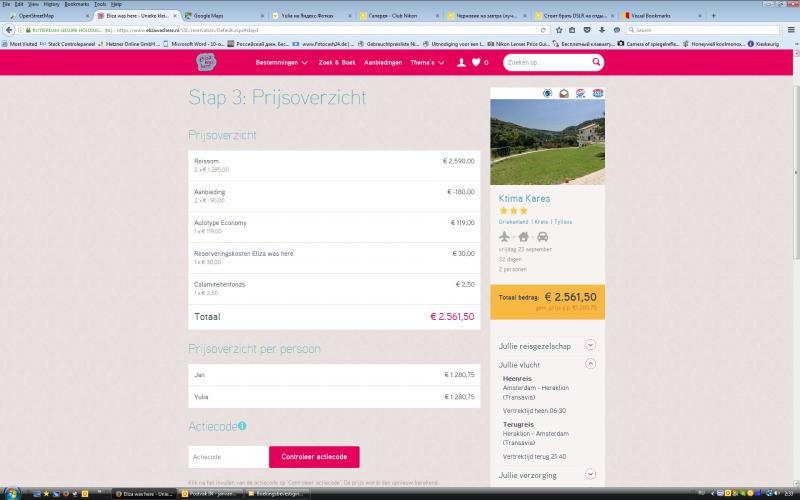
Task: Switch to the Club Nikon tab
Action: click(399, 16)
